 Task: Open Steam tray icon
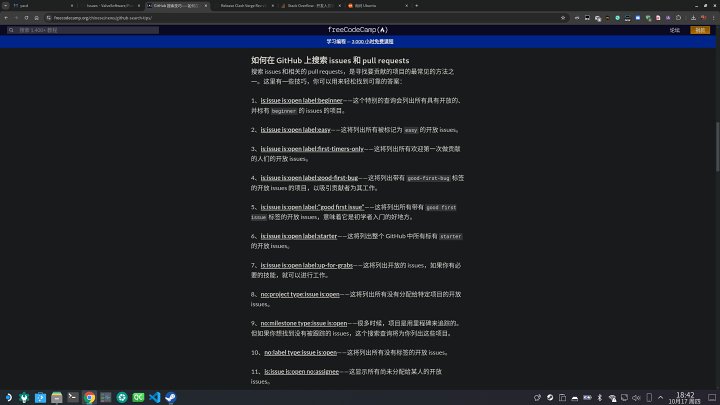click(x=550, y=398)
